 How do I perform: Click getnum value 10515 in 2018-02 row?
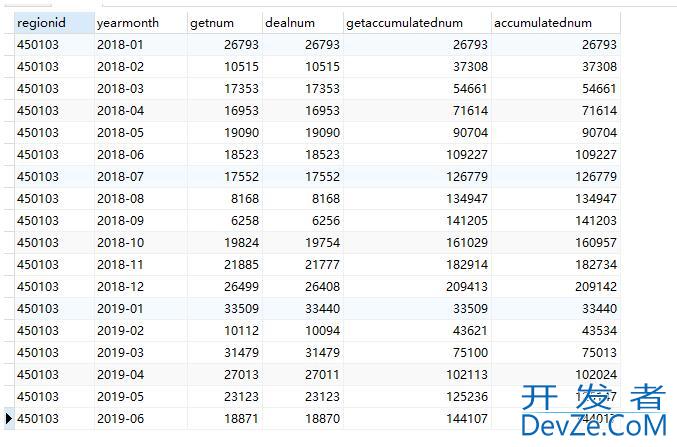point(225,67)
